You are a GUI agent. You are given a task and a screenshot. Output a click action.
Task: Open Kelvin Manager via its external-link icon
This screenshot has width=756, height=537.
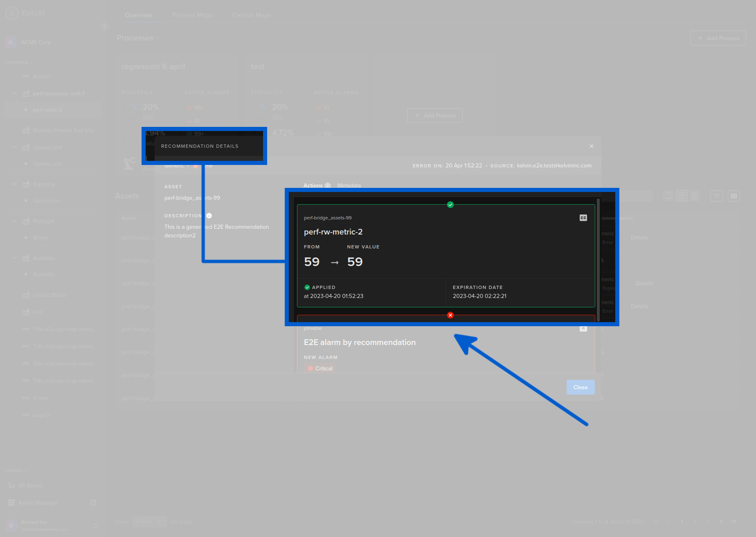(x=93, y=503)
